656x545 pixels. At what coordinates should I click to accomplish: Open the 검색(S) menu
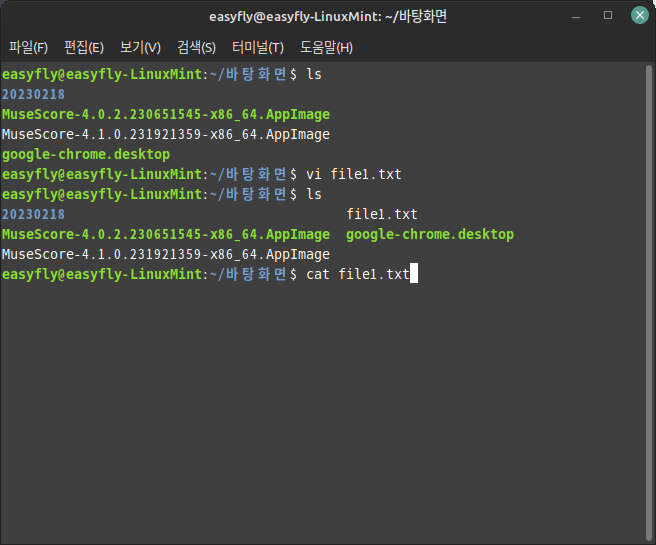point(196,47)
